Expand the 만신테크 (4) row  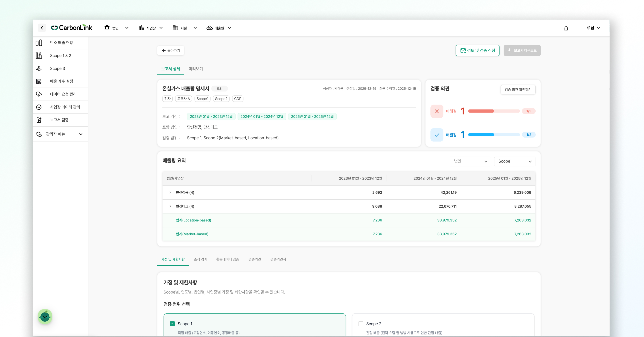(x=170, y=206)
